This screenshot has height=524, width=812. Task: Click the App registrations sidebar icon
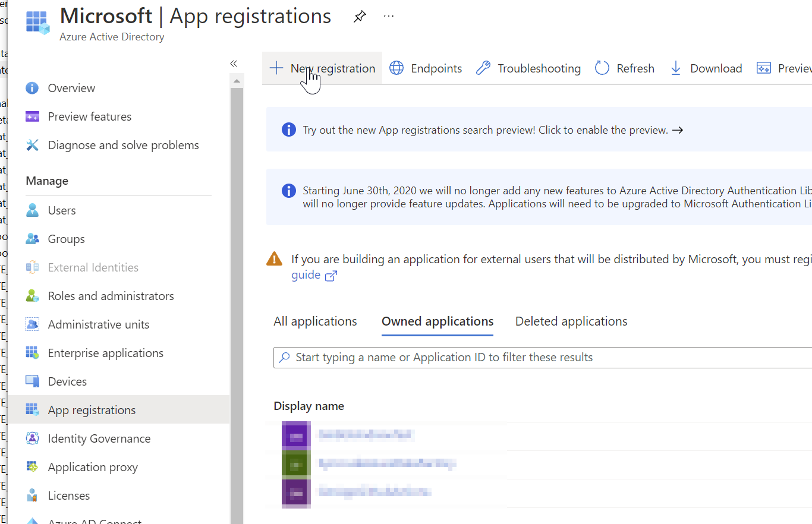pyautogui.click(x=32, y=410)
